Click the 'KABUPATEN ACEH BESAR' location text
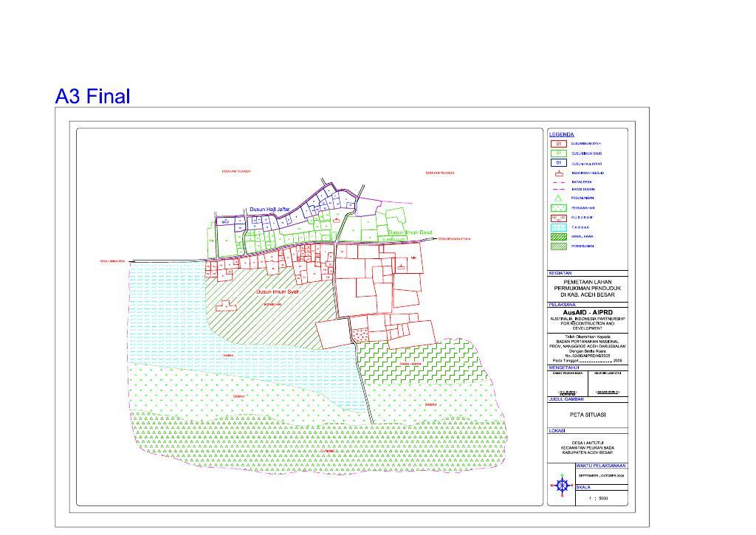Screen dimensions: 756x535 (x=587, y=452)
